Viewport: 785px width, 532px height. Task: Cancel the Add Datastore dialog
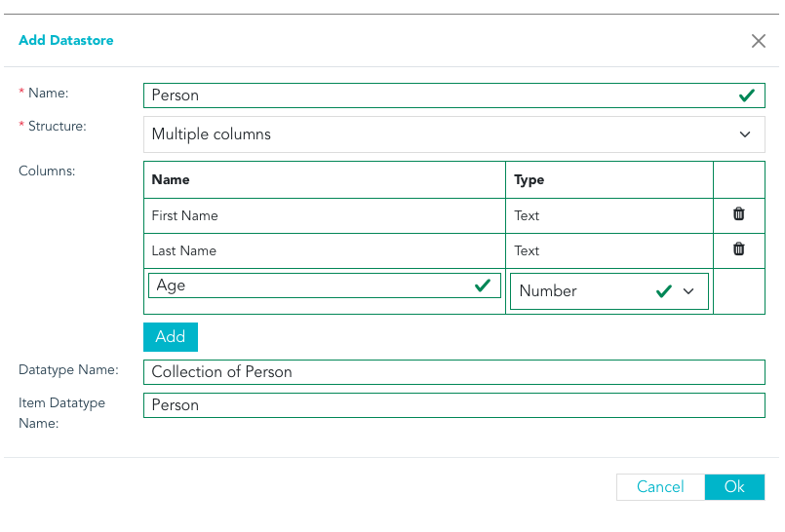tap(660, 487)
